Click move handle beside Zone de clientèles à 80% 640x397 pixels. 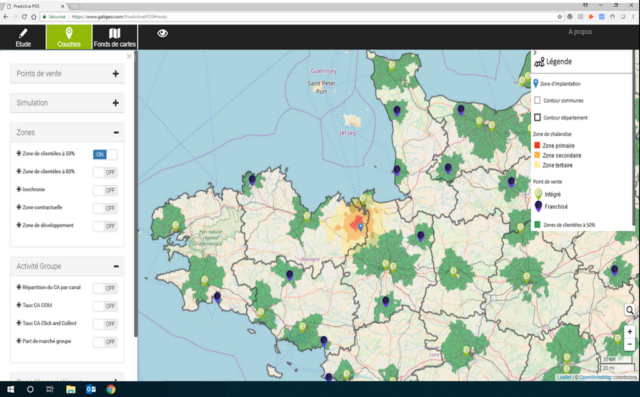pyautogui.click(x=19, y=171)
